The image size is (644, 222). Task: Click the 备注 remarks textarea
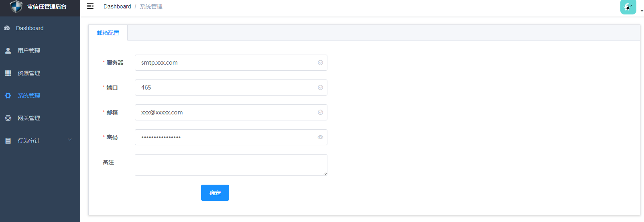click(231, 165)
